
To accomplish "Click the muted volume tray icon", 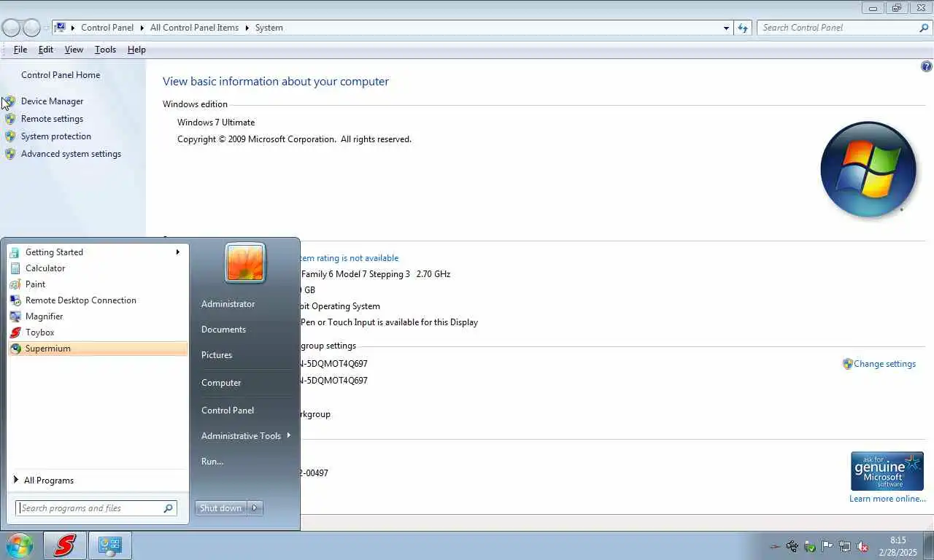I will (x=862, y=546).
